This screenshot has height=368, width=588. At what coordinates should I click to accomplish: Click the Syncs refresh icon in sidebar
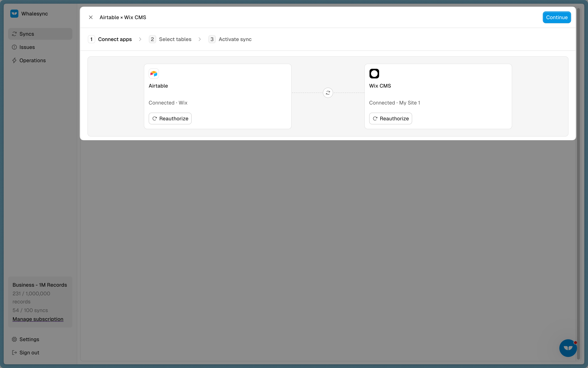(14, 34)
